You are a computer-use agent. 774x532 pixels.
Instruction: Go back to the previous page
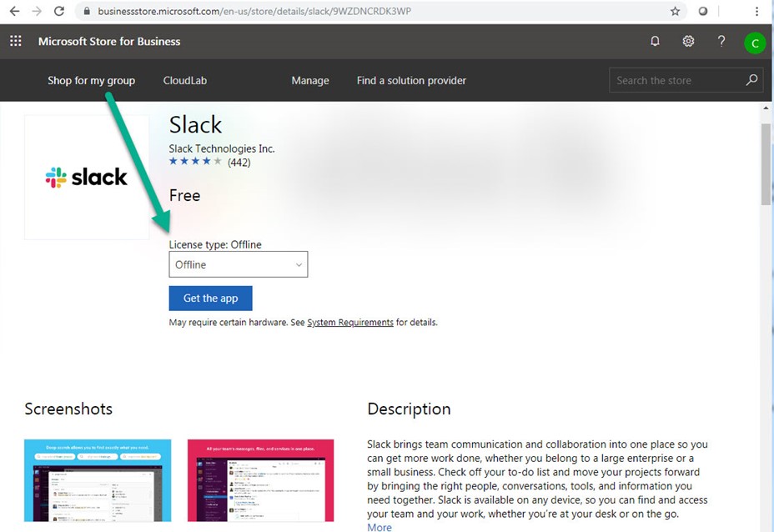click(x=14, y=12)
